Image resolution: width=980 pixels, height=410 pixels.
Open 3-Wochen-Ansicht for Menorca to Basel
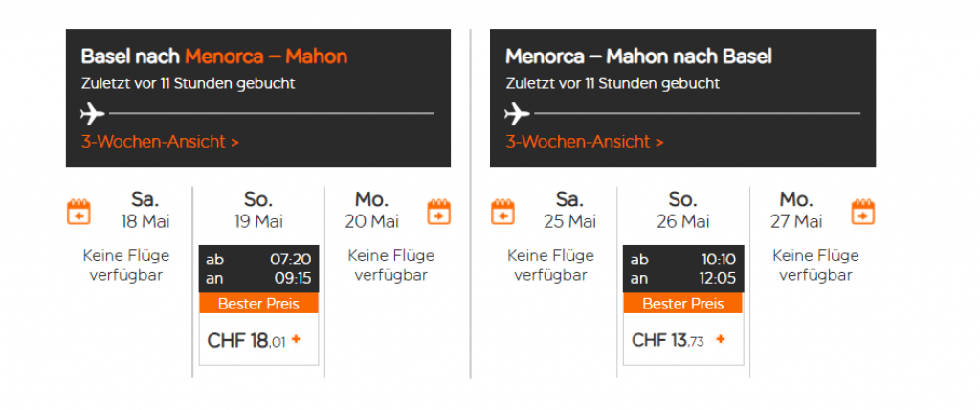(x=584, y=142)
